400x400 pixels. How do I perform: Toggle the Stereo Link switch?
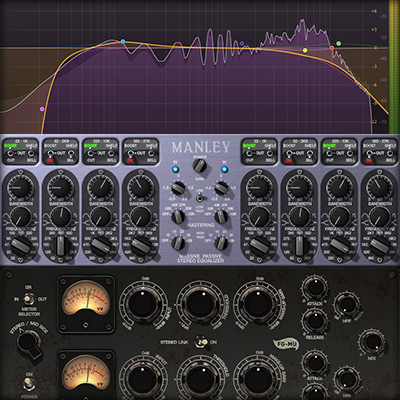201,342
